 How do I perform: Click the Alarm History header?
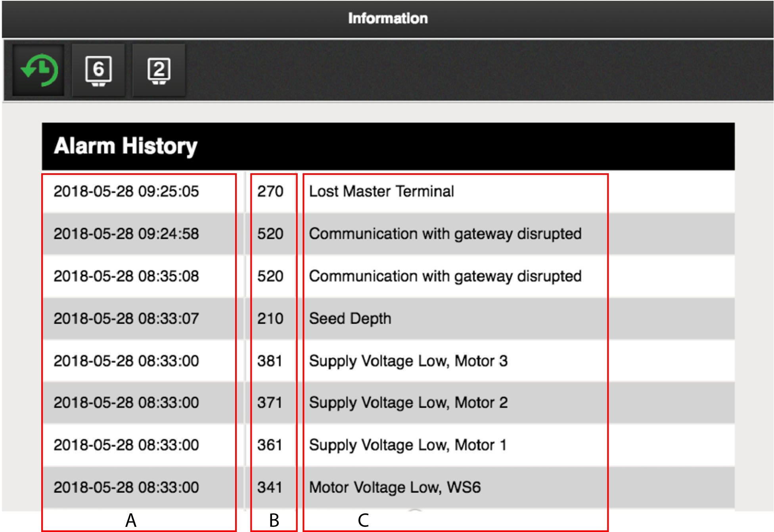point(125,146)
